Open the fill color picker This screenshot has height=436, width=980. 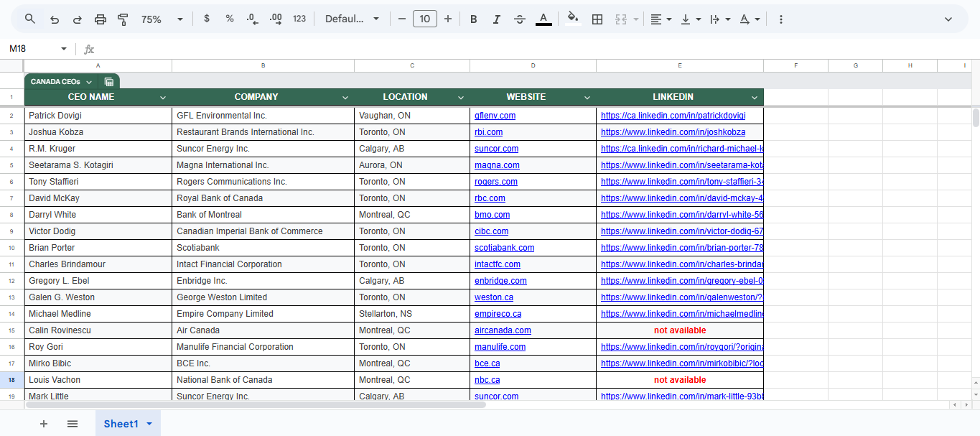pyautogui.click(x=572, y=19)
